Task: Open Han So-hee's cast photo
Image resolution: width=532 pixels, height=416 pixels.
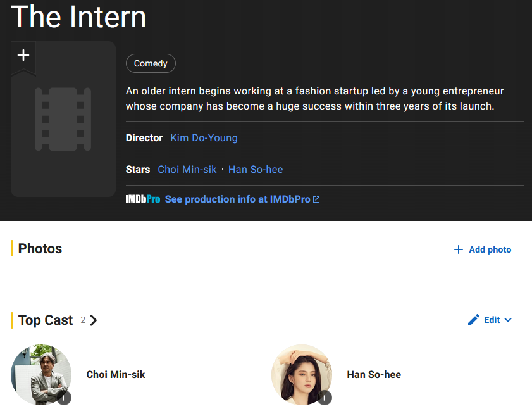Action: tap(302, 375)
